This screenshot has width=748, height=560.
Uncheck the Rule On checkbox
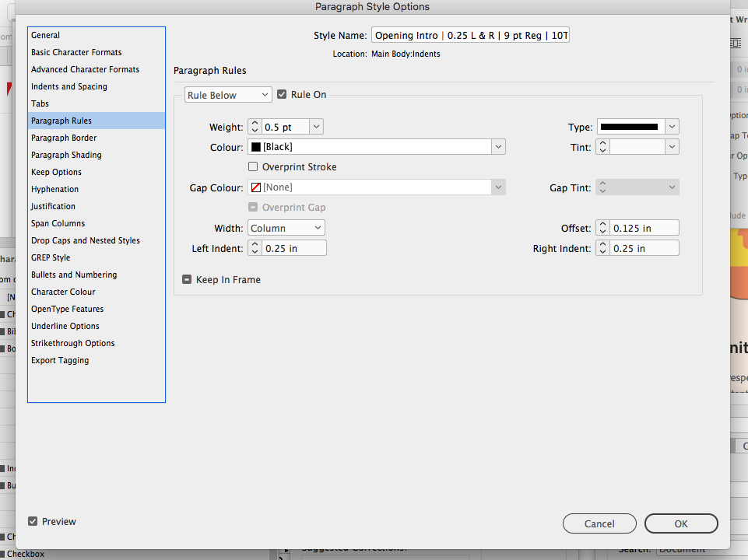click(282, 94)
